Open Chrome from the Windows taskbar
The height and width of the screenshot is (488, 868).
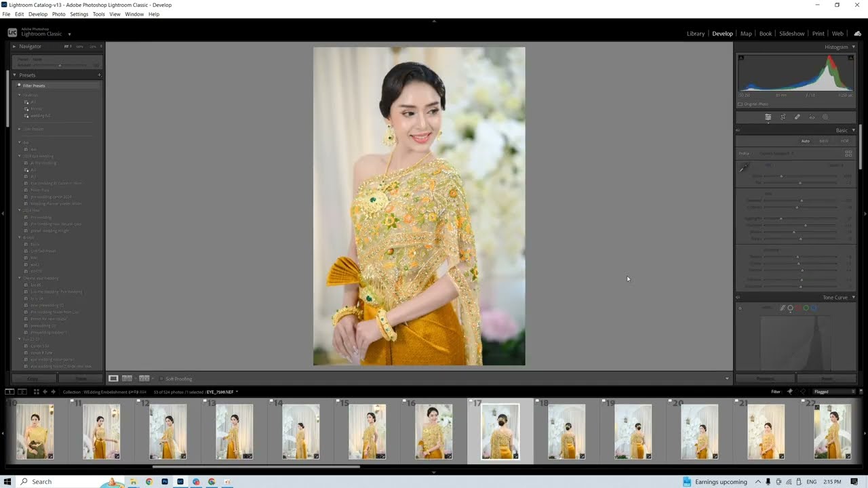tap(149, 481)
